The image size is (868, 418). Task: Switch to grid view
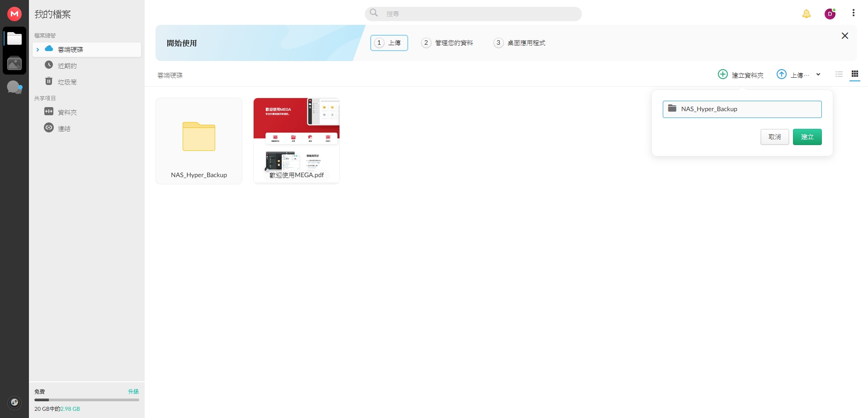(x=855, y=74)
